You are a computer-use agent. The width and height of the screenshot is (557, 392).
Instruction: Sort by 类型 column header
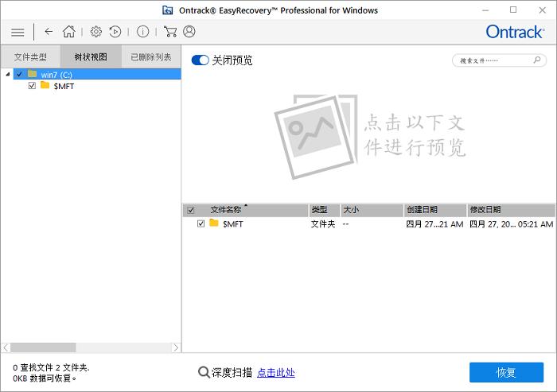325,210
